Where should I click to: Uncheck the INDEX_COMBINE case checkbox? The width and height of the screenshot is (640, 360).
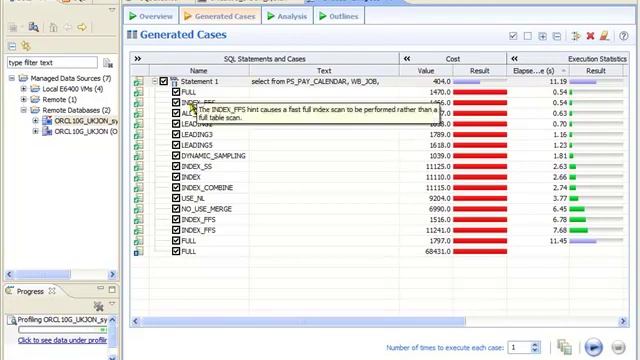(x=176, y=187)
